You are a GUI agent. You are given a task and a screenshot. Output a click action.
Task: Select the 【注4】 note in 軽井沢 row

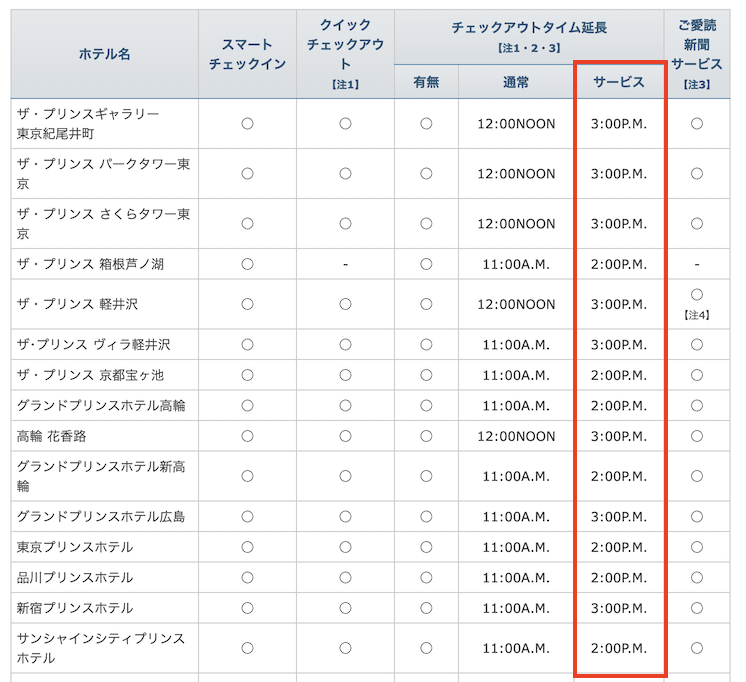point(697,315)
